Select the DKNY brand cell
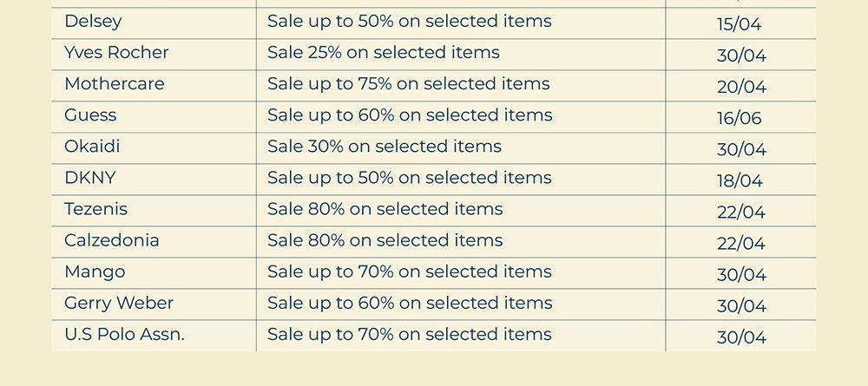The height and width of the screenshot is (386, 868). [89, 178]
